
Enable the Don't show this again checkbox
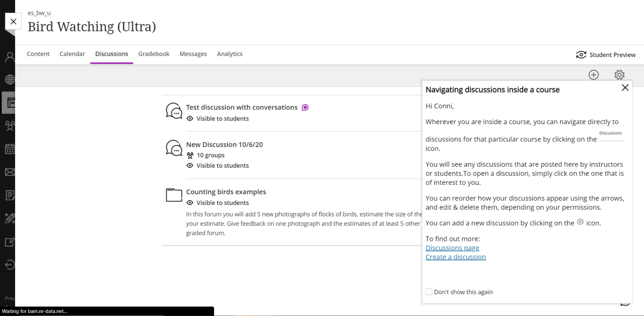429,291
